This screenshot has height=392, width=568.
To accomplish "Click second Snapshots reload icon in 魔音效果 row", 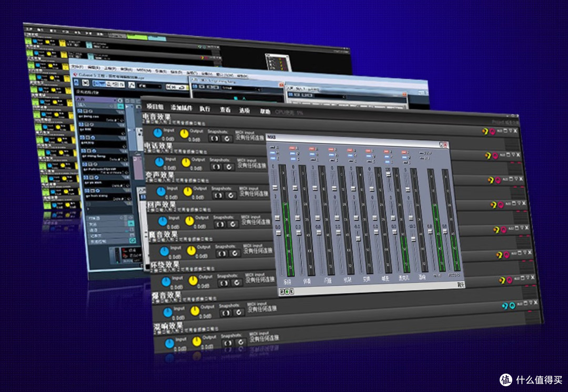I will tap(235, 253).
